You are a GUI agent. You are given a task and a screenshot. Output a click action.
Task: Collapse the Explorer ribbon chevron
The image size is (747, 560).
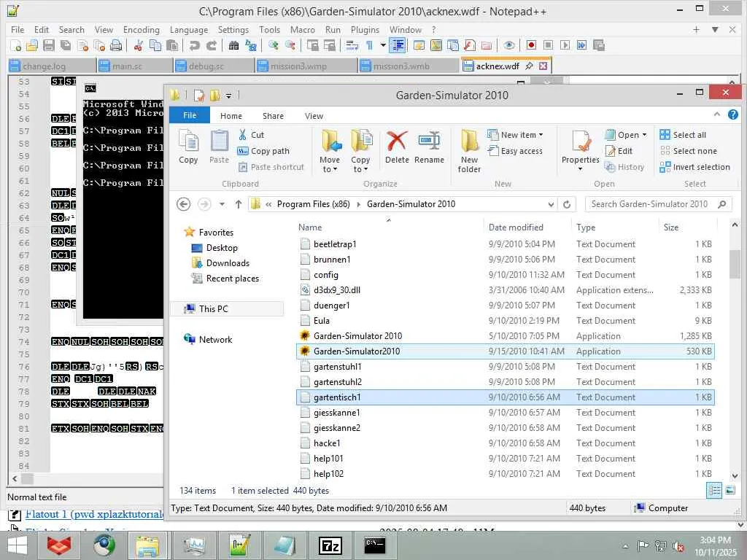click(717, 114)
